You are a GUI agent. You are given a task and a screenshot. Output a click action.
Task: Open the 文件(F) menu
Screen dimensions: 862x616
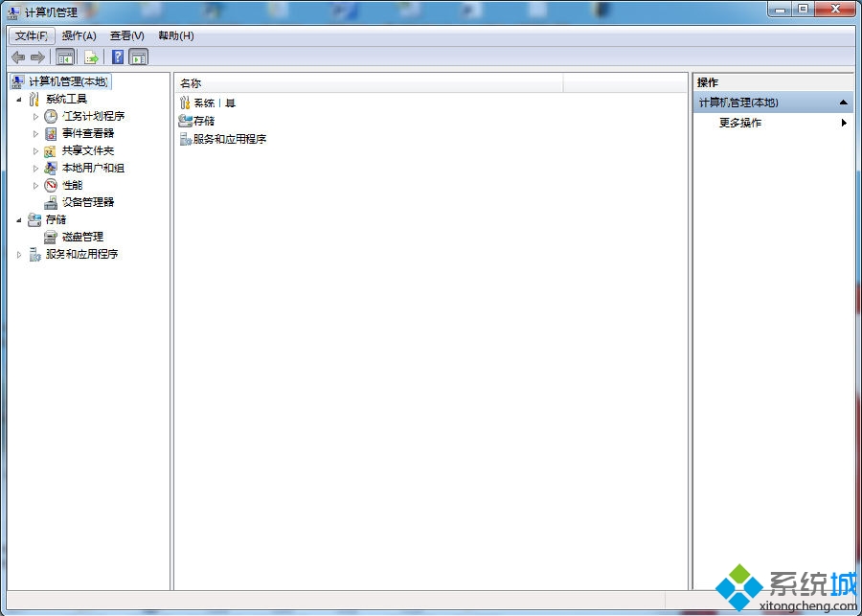(x=32, y=35)
